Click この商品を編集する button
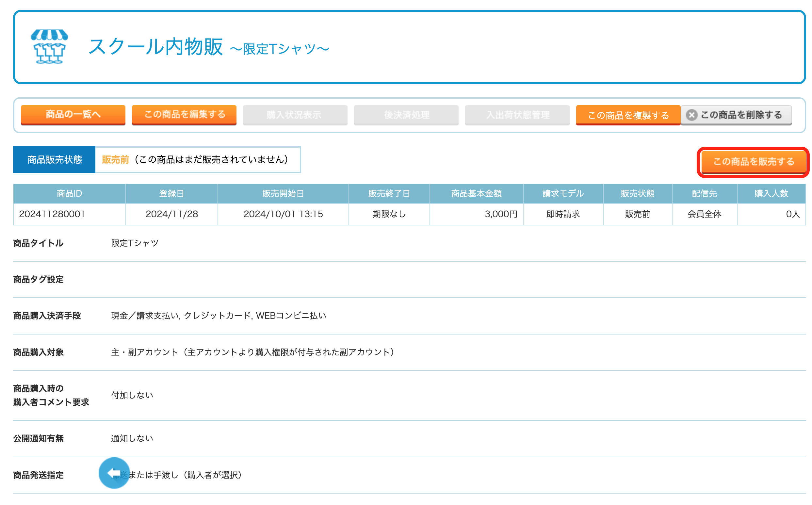 pos(184,115)
